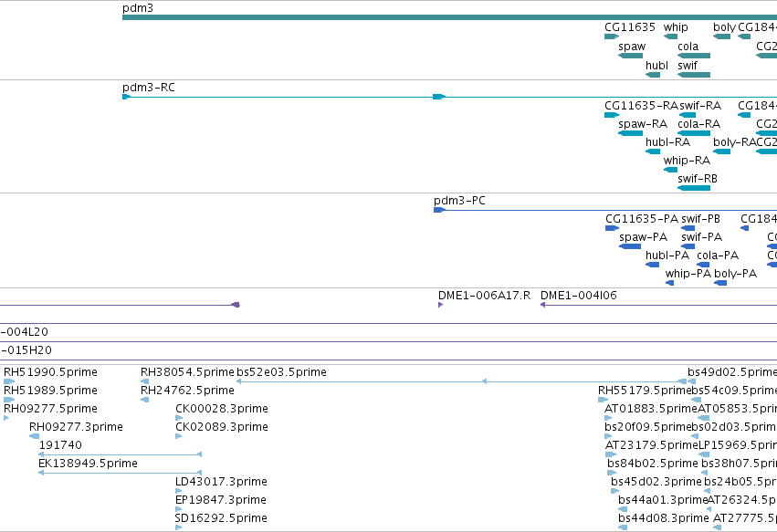Click the bs52e03.5prime EST label
This screenshot has width=777, height=532.
pyautogui.click(x=281, y=372)
